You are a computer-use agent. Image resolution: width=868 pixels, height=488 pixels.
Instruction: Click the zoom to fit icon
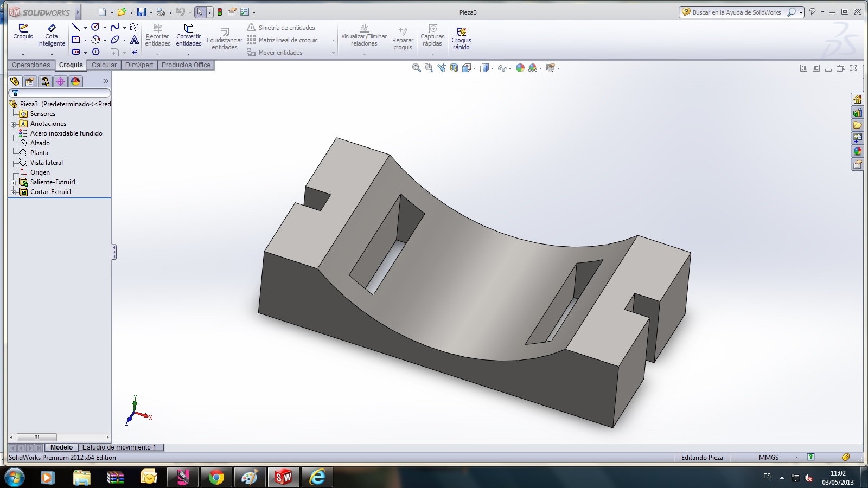tap(416, 68)
